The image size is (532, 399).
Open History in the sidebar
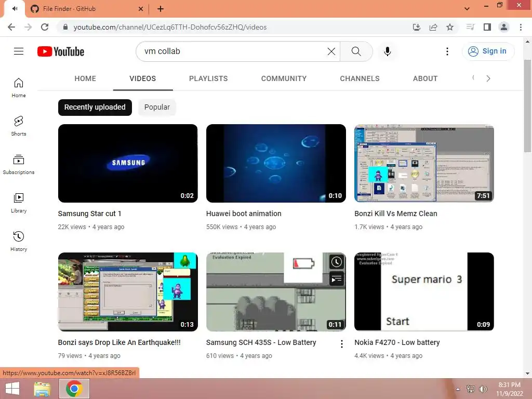point(19,241)
